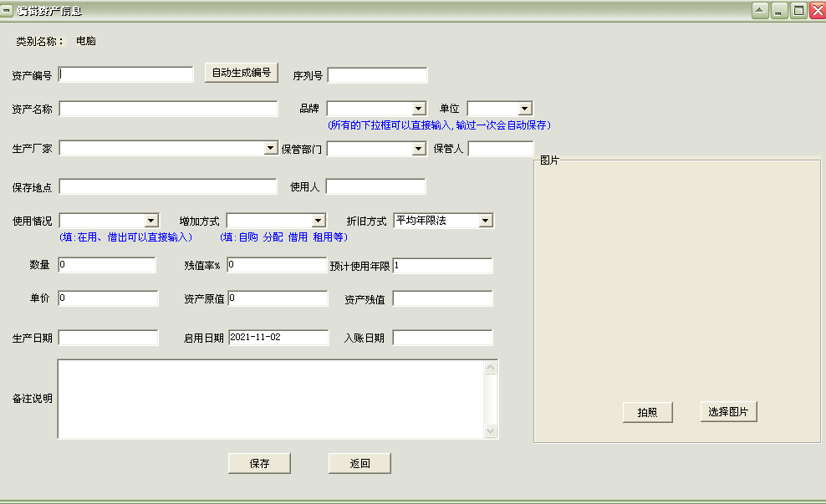Image resolution: width=826 pixels, height=504 pixels.
Task: Click inside the 备注说明 text area
Action: tap(271, 400)
